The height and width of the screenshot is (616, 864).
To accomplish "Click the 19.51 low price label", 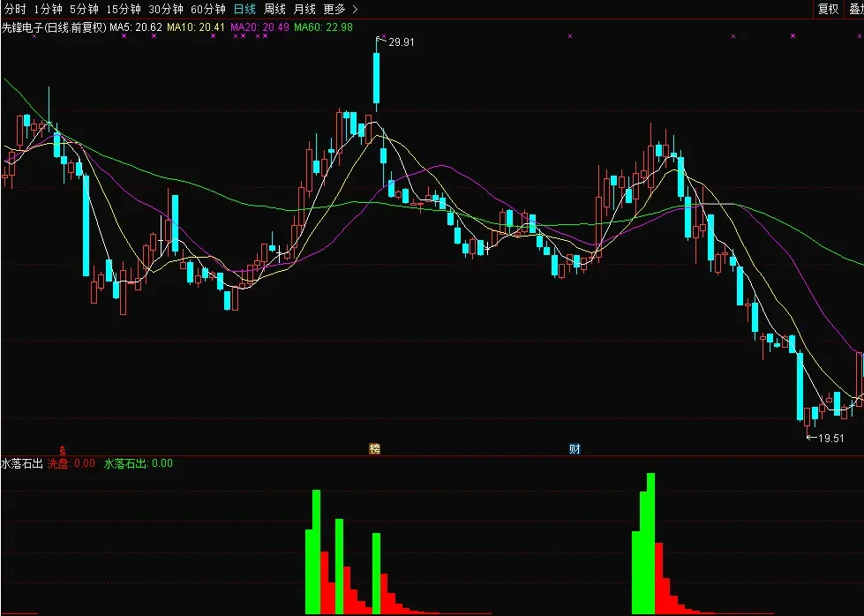I will [831, 438].
